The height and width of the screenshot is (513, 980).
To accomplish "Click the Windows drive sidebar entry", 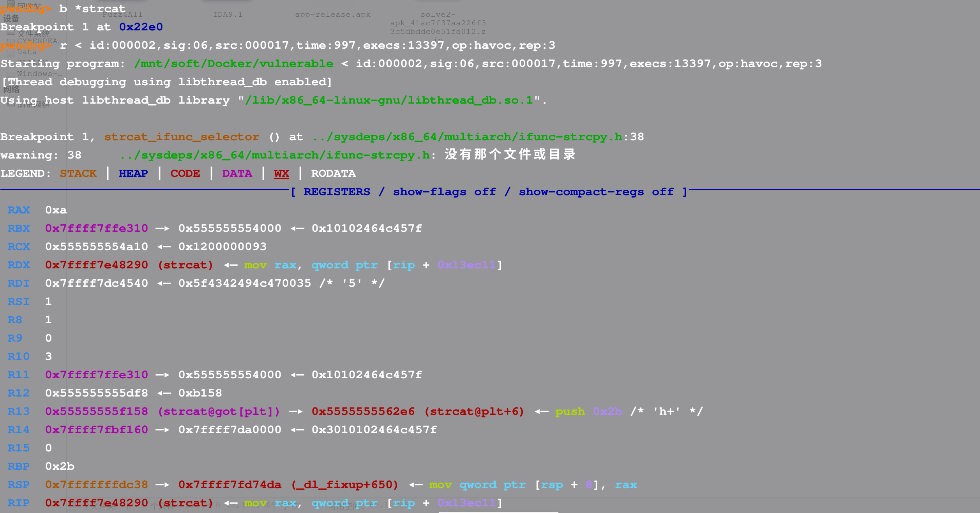I will [39, 74].
